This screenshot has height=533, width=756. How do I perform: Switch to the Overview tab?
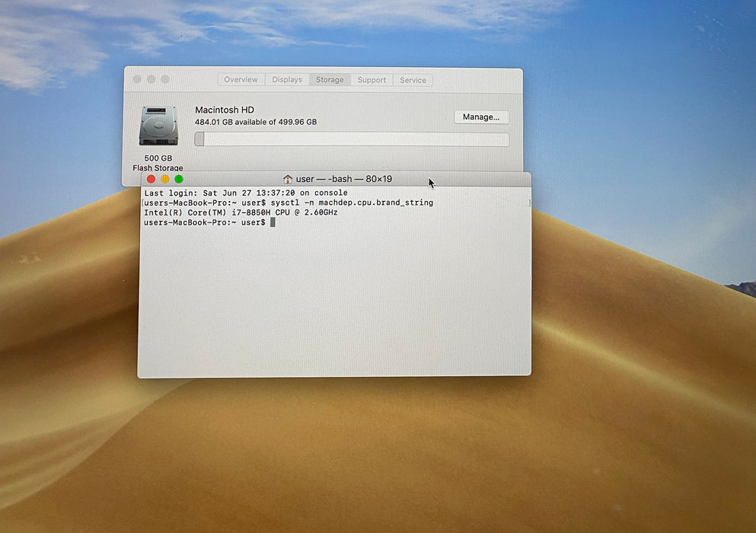point(241,80)
